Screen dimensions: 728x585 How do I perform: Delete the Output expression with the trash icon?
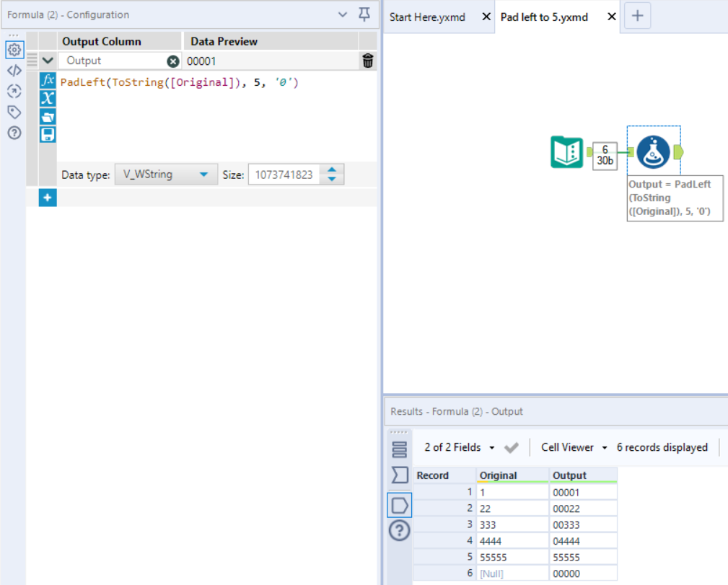point(367,61)
